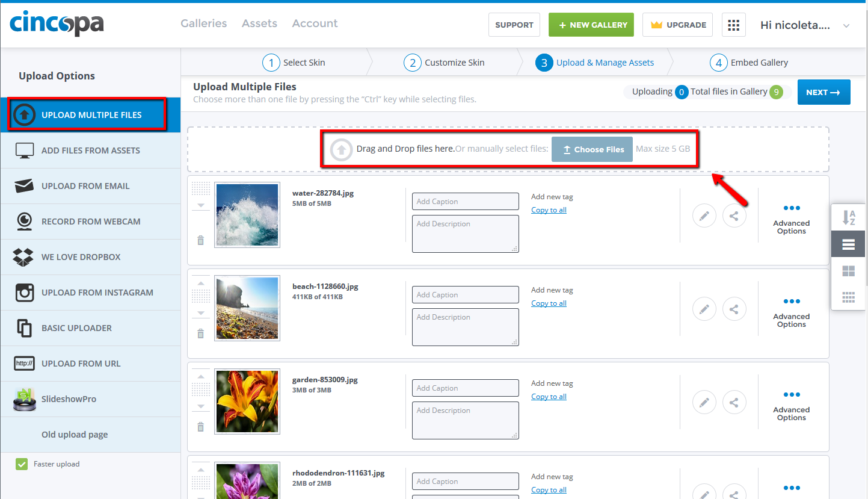Move beach-1128660.jpg down with arrow
This screenshot has height=499, width=868.
click(x=201, y=314)
